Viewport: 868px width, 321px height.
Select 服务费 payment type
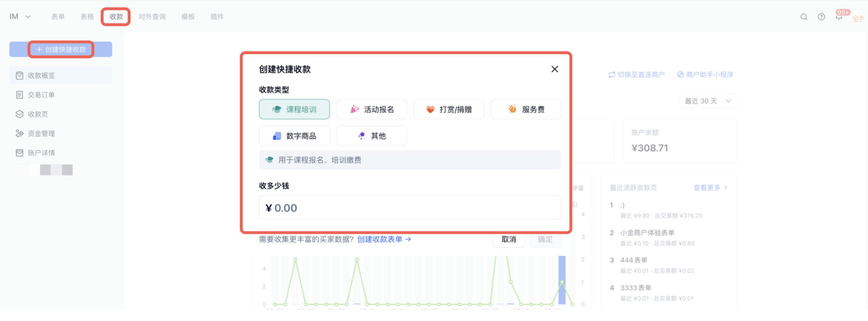coord(526,109)
